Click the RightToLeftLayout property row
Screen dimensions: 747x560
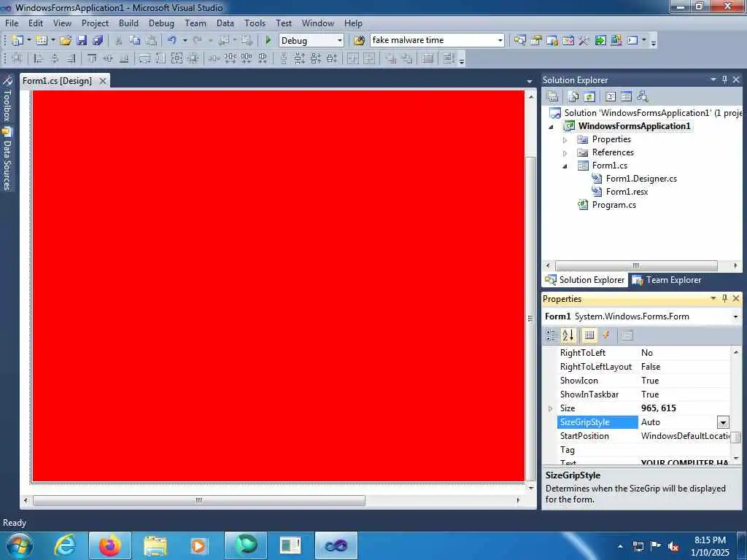tap(644, 367)
